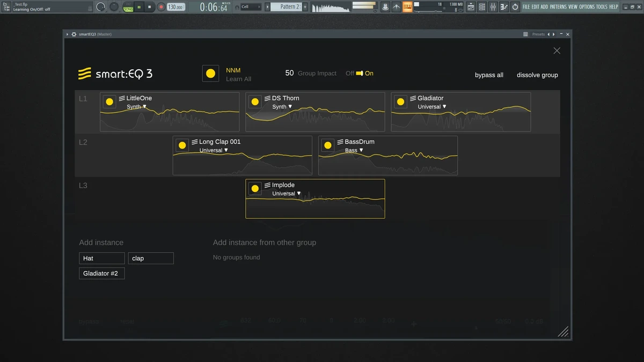This screenshot has width=644, height=362.
Task: Click the Long Clap 001 drag handle icon
Action: click(x=194, y=142)
